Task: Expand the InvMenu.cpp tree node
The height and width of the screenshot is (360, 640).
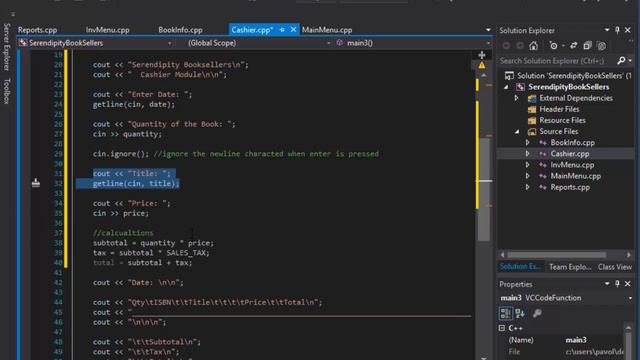Action: (x=527, y=165)
